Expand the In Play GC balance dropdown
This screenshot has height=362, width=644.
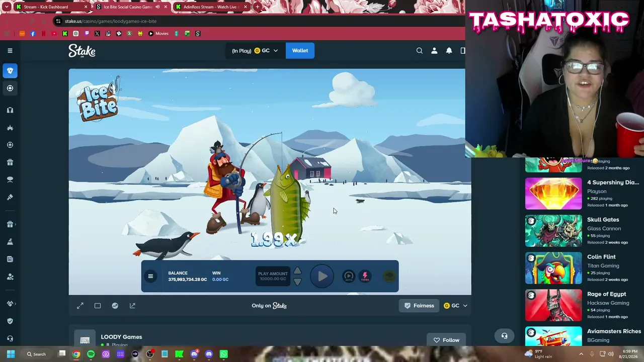(x=255, y=50)
